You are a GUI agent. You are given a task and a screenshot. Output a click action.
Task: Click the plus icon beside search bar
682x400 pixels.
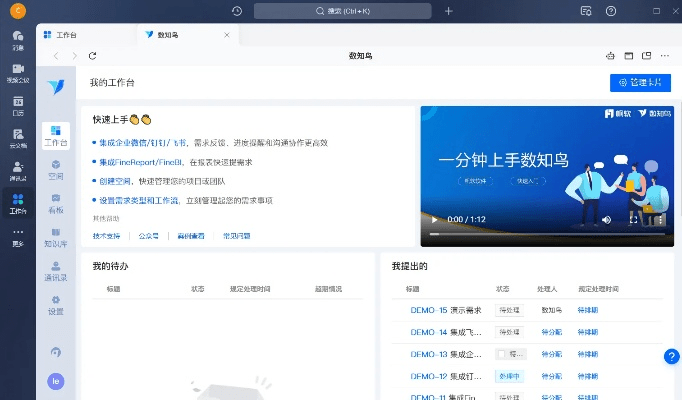(448, 11)
